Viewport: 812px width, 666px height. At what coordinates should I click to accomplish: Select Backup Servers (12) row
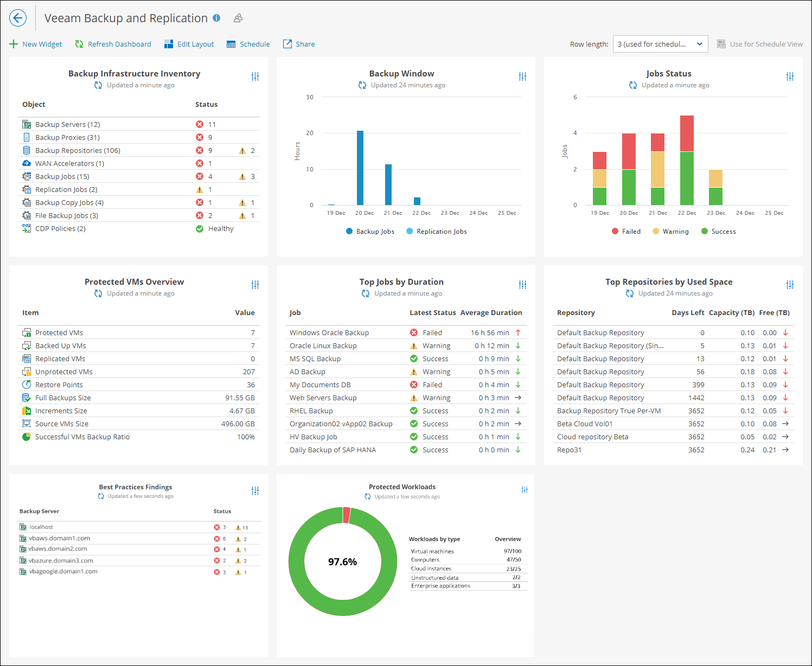click(x=138, y=124)
